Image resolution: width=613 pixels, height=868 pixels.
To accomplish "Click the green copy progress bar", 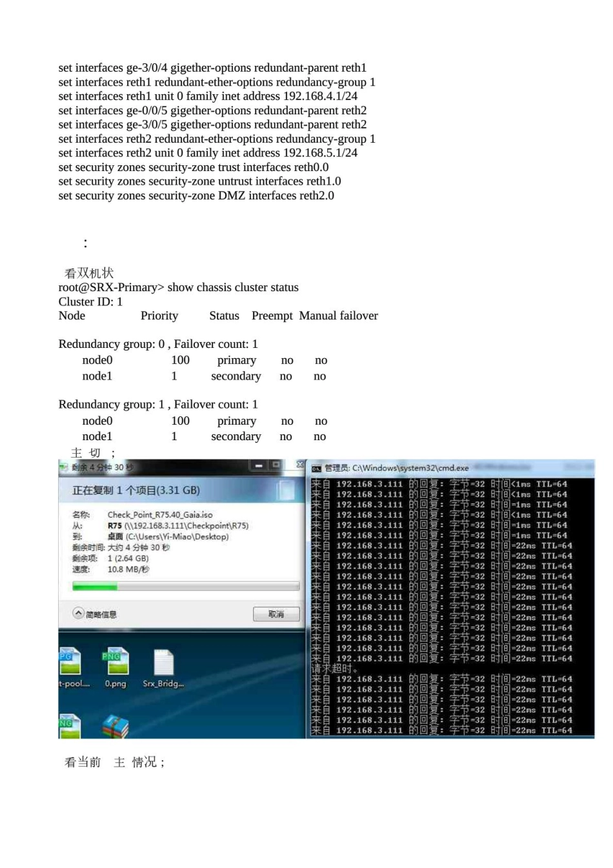I will [186, 586].
